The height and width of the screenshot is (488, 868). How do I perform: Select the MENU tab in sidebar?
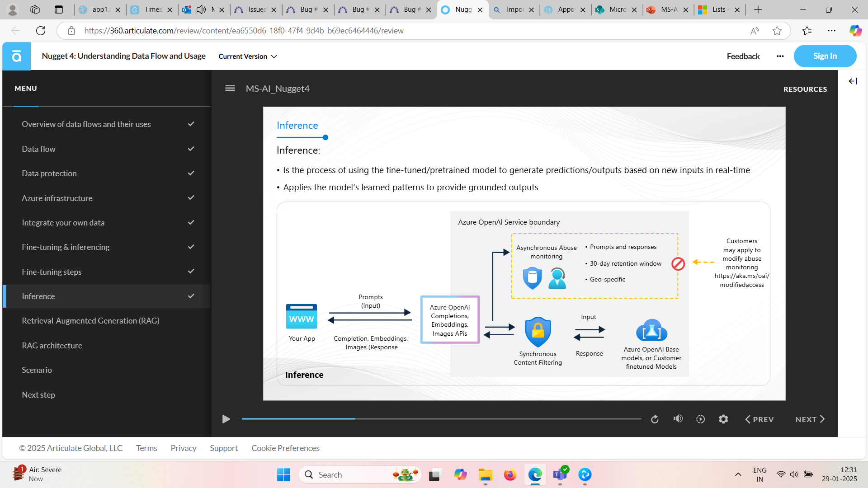tap(26, 89)
